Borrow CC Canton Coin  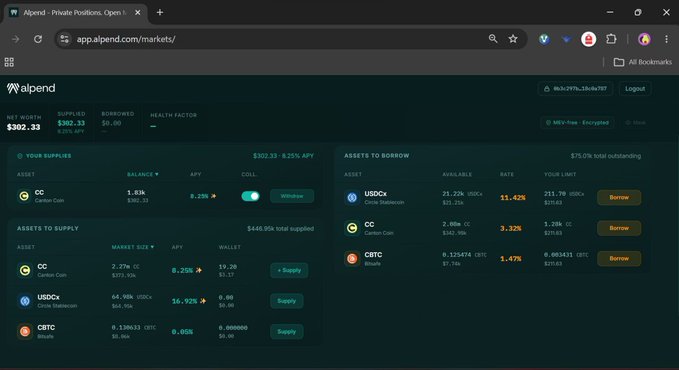[x=619, y=228]
